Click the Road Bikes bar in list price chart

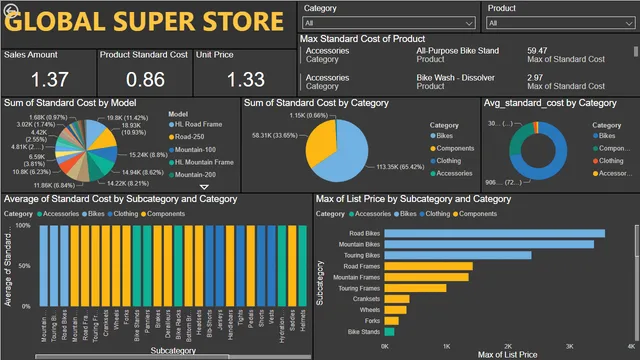495,233
